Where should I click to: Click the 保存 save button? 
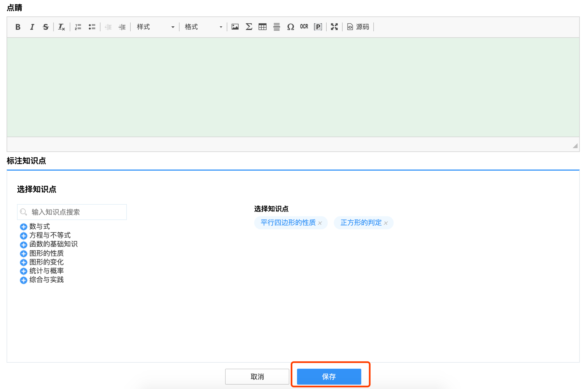click(329, 376)
